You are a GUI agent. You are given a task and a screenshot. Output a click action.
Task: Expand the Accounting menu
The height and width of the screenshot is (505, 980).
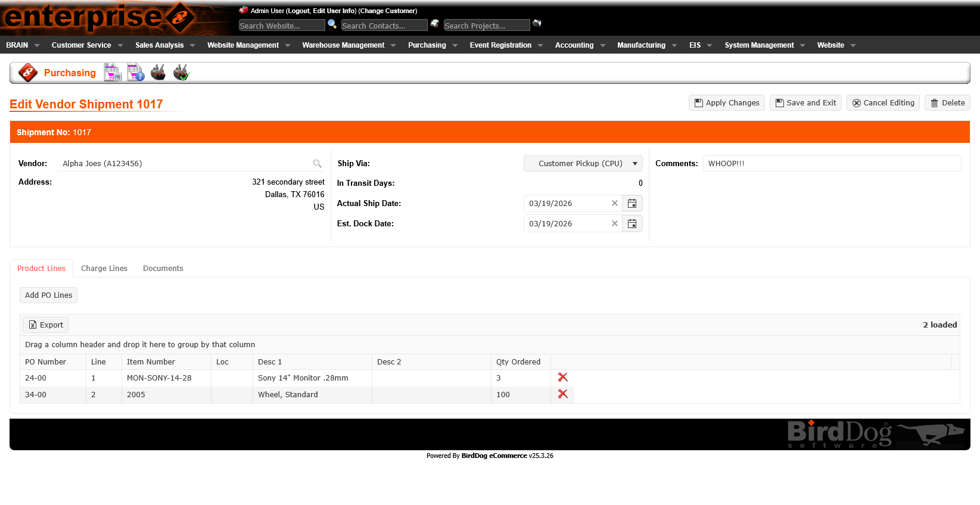[580, 45]
